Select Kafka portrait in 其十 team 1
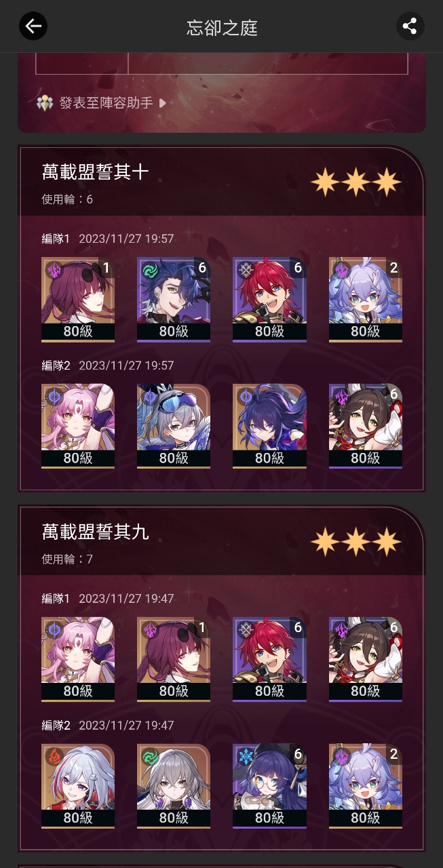 [78, 300]
